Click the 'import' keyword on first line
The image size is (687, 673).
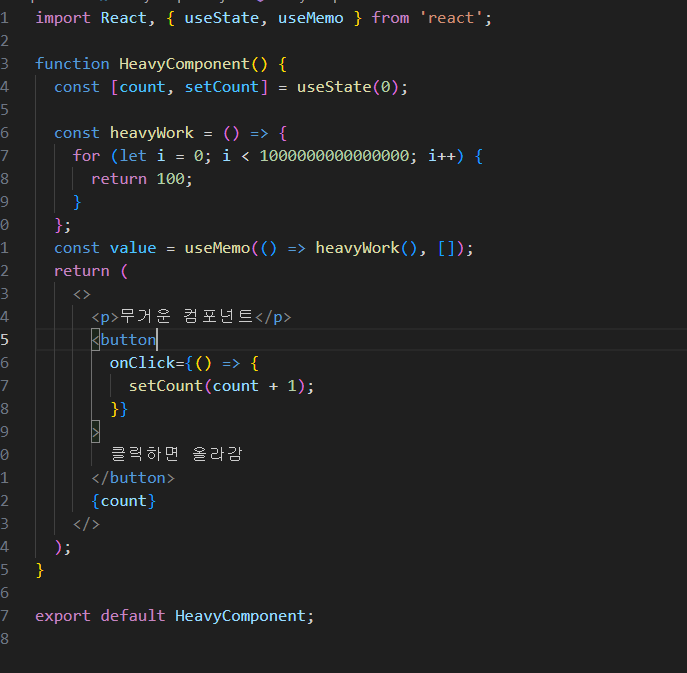pyautogui.click(x=63, y=18)
